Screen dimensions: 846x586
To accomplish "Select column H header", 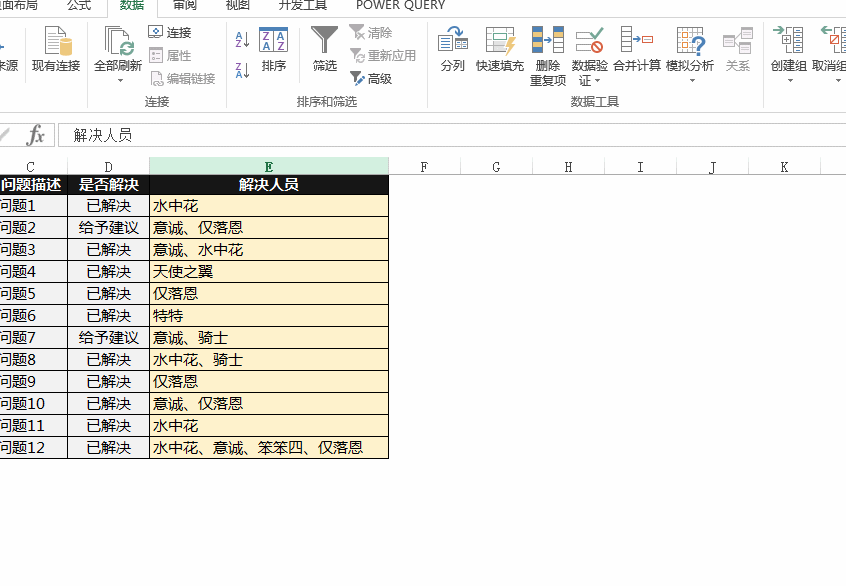I will click(x=568, y=167).
